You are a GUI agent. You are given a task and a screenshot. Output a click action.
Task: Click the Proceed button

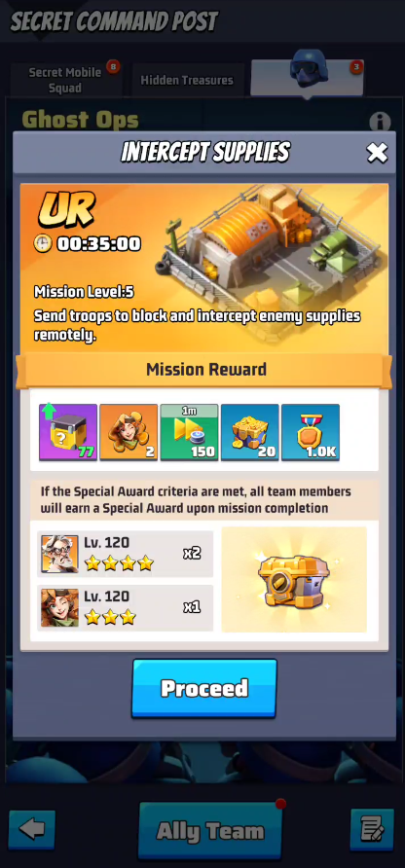203,688
